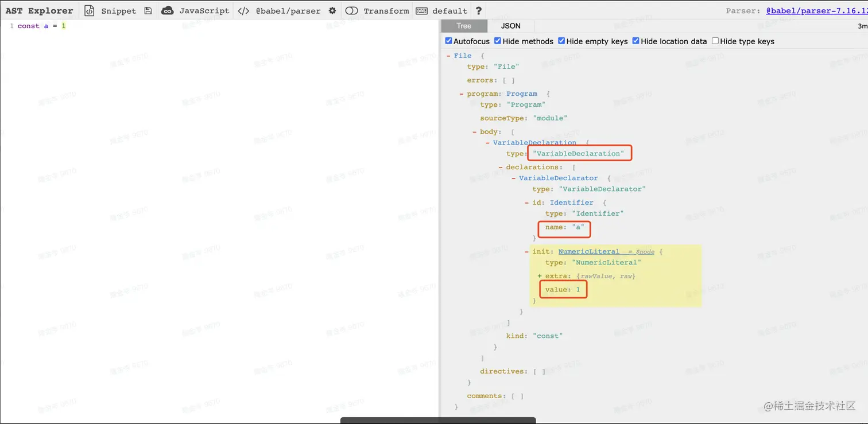Collapse the id Identifier node
Screen dimensions: 868x424
[527, 203]
